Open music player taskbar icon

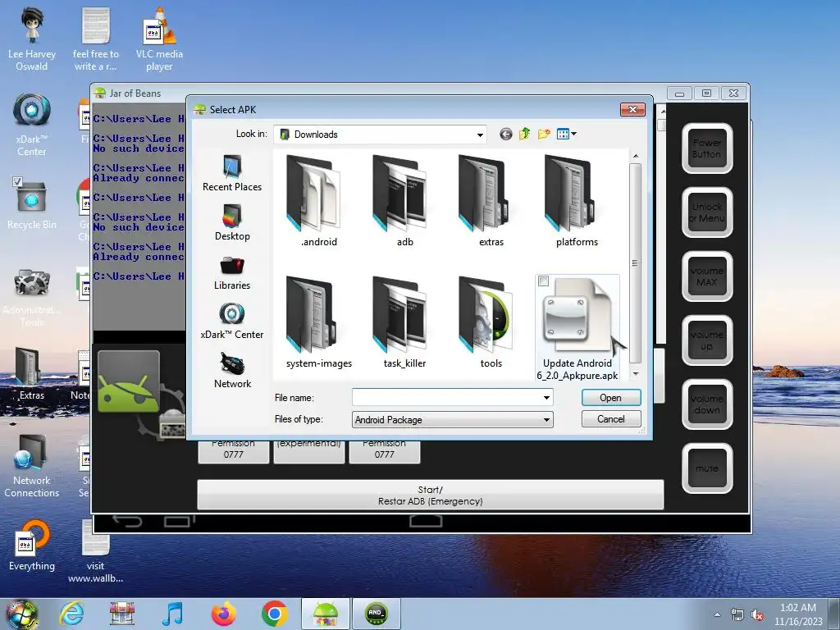[172, 614]
